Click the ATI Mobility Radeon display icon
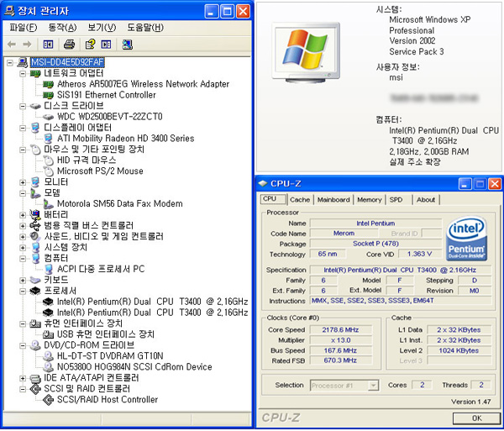Screen dimensions: 504x431 (x=48, y=139)
